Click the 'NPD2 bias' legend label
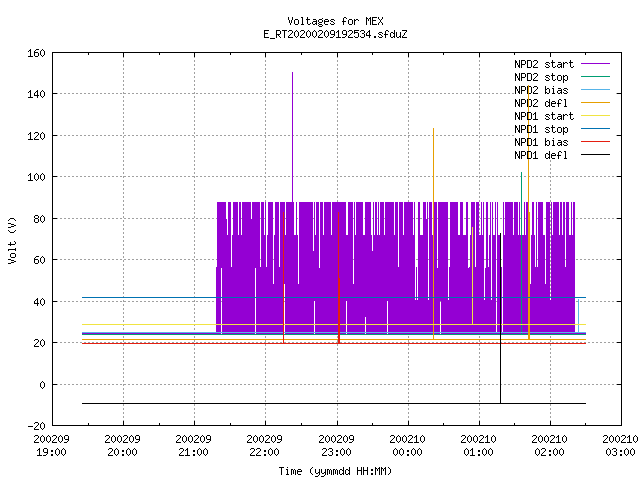Viewport: 640px width, 480px height. [x=541, y=90]
